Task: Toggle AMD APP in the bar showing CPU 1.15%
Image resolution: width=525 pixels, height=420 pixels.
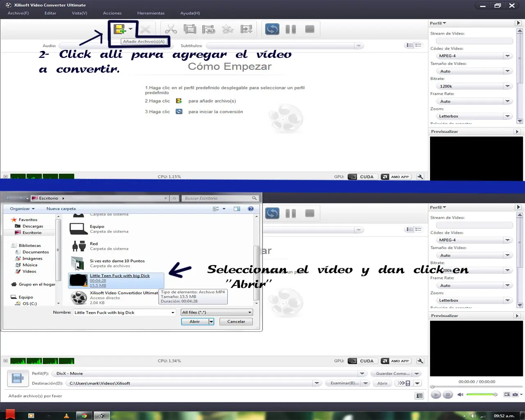Action: coord(396,177)
